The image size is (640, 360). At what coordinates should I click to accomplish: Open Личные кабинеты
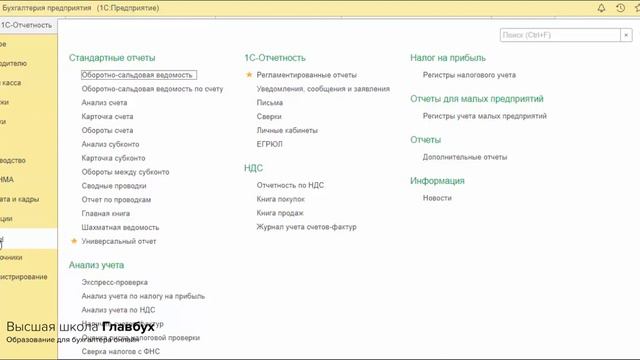tap(287, 131)
